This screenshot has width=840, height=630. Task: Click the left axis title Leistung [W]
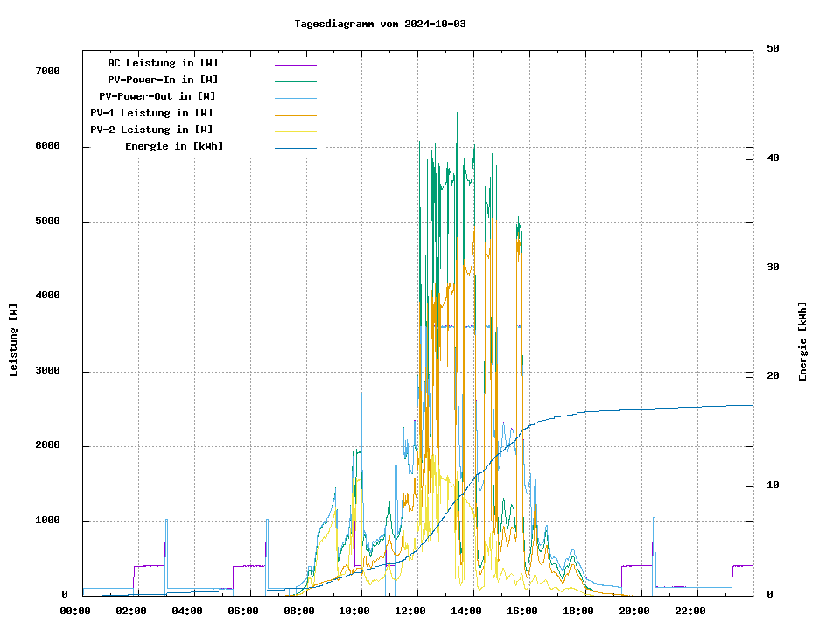pos(13,340)
